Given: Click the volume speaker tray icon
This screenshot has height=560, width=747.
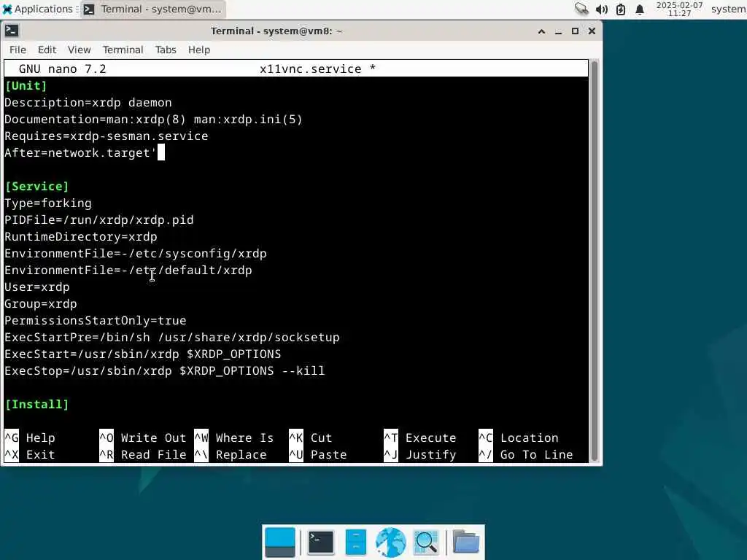Looking at the screenshot, I should coord(602,9).
